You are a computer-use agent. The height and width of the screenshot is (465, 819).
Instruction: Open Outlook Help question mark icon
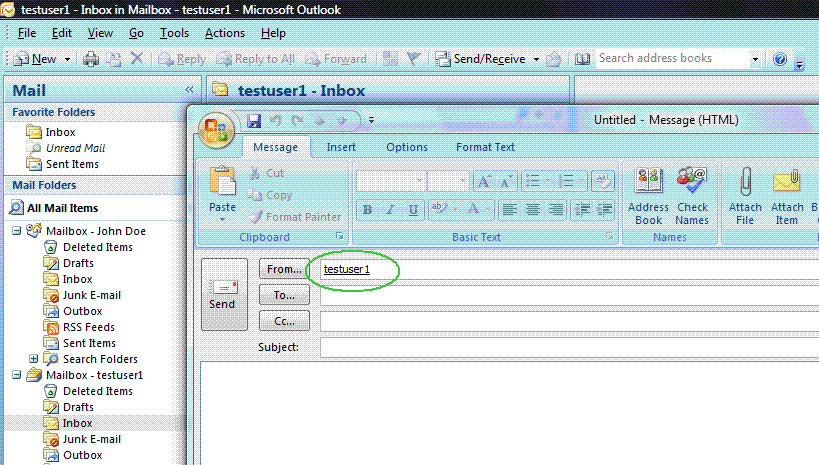point(780,59)
